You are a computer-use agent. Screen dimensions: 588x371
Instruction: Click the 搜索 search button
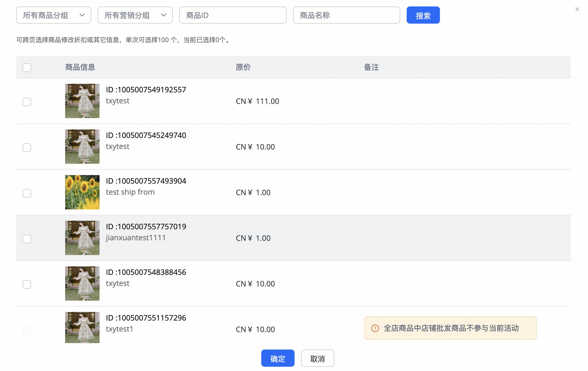[423, 15]
